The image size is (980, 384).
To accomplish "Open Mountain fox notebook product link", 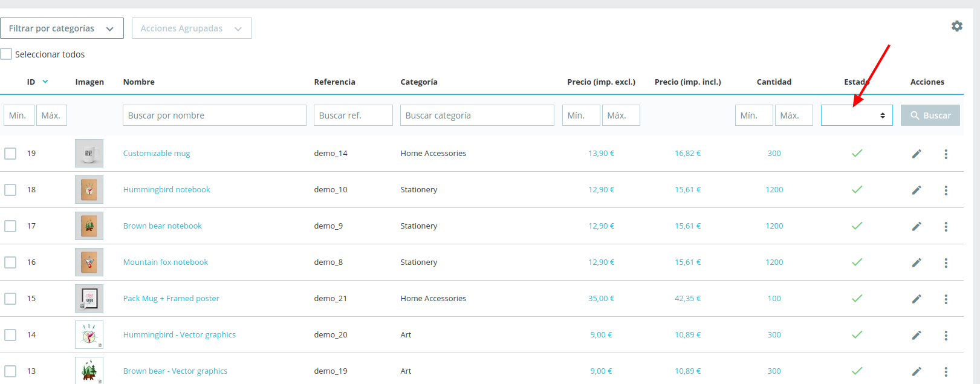I will (x=166, y=262).
